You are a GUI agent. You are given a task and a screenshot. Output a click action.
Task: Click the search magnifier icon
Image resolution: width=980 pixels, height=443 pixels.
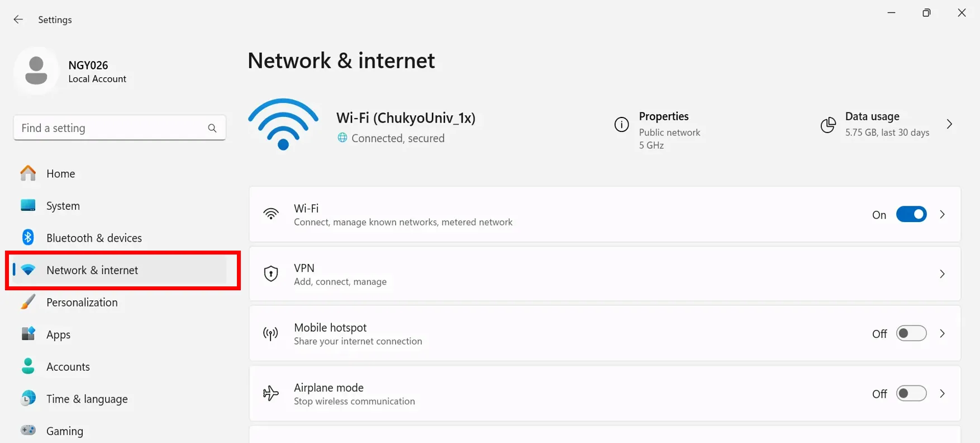[212, 128]
